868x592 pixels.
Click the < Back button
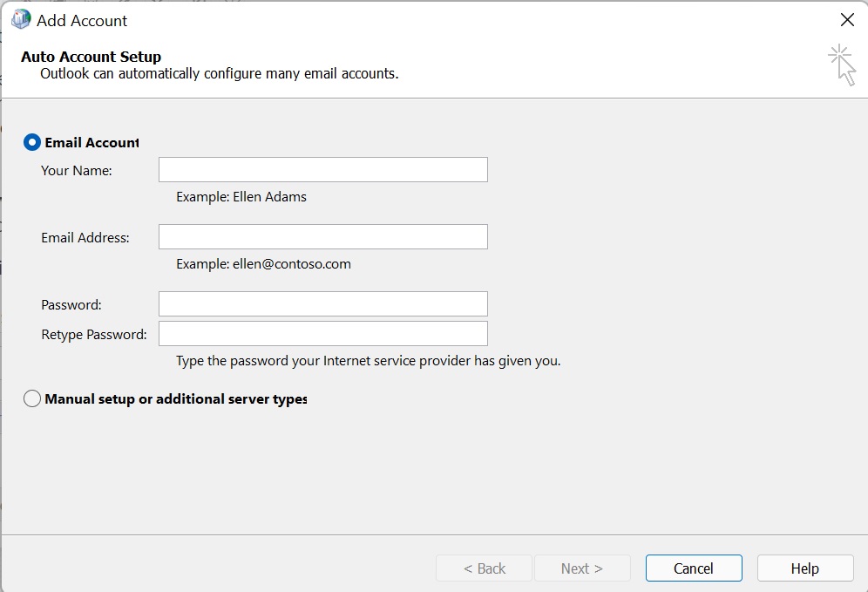pos(484,568)
